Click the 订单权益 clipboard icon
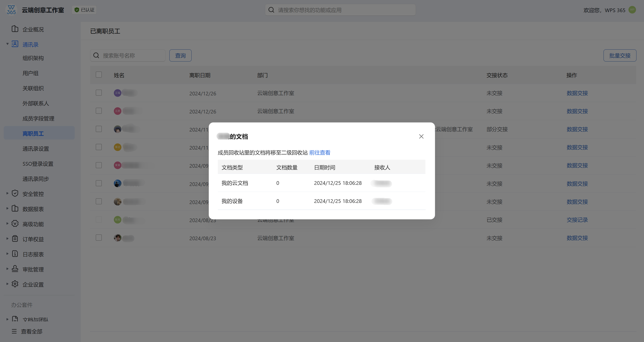Viewport: 644px width, 342px height. 15,239
